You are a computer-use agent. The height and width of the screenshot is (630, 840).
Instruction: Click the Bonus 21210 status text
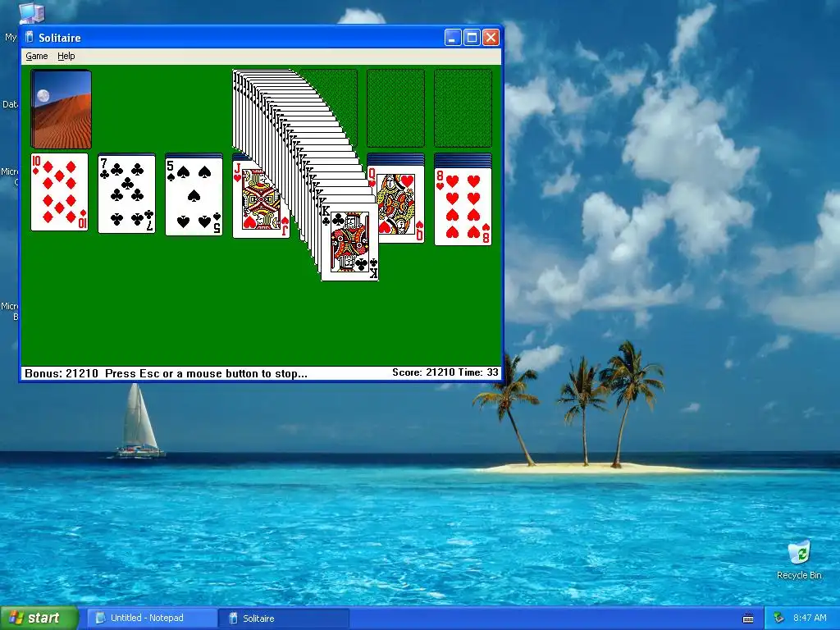[x=62, y=373]
